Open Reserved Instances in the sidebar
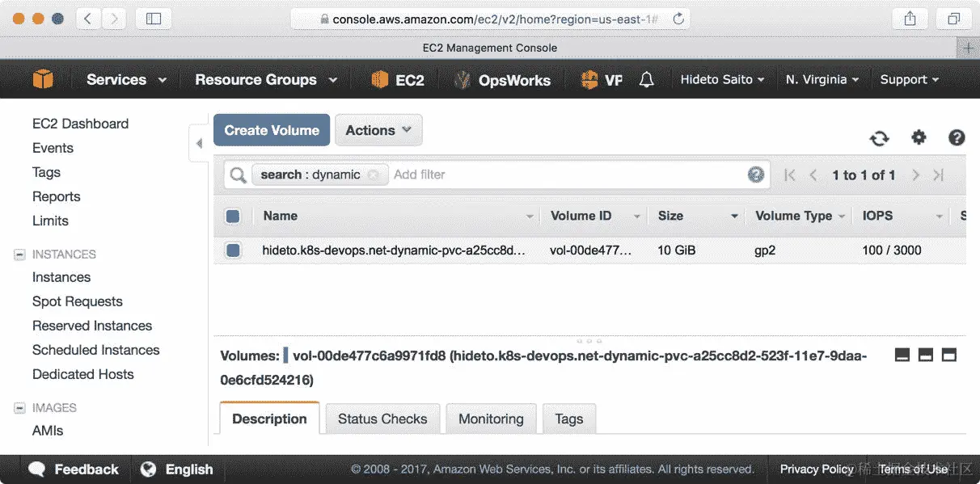This screenshot has height=484, width=980. pyautogui.click(x=92, y=326)
